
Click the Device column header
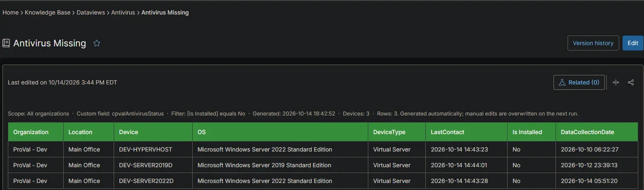tap(153, 132)
